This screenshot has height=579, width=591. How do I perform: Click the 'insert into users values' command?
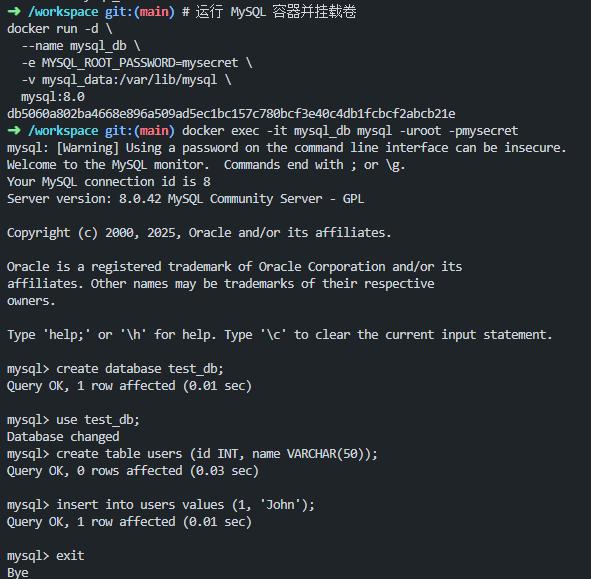click(x=185, y=505)
